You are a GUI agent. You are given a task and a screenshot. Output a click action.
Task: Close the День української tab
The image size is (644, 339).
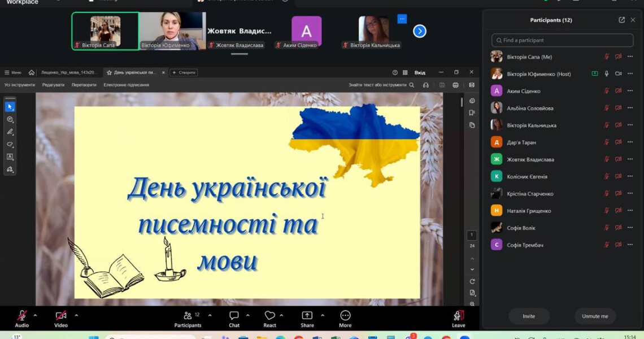[163, 72]
